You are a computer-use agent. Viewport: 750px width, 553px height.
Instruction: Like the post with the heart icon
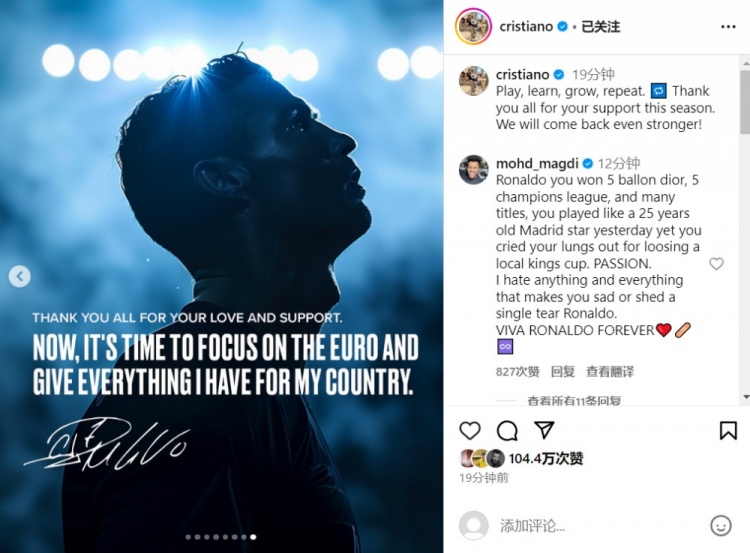pyautogui.click(x=470, y=431)
